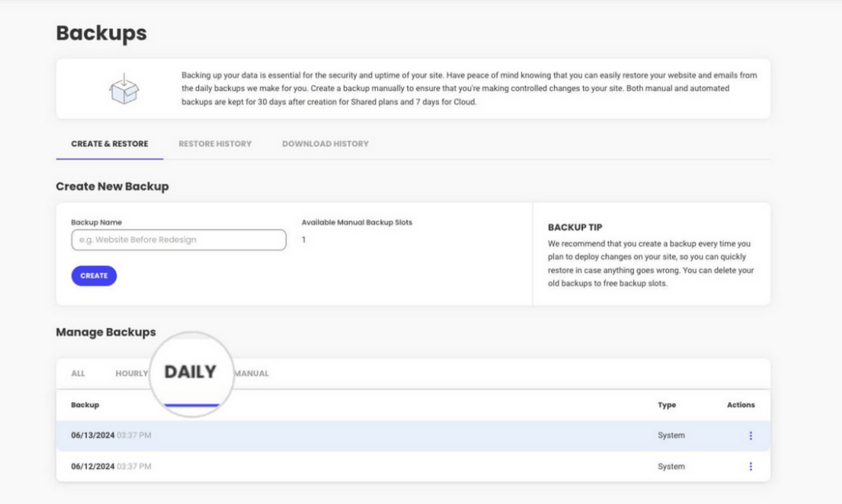This screenshot has width=842, height=504.
Task: Click the BACKUP TIP heading
Action: tap(575, 228)
